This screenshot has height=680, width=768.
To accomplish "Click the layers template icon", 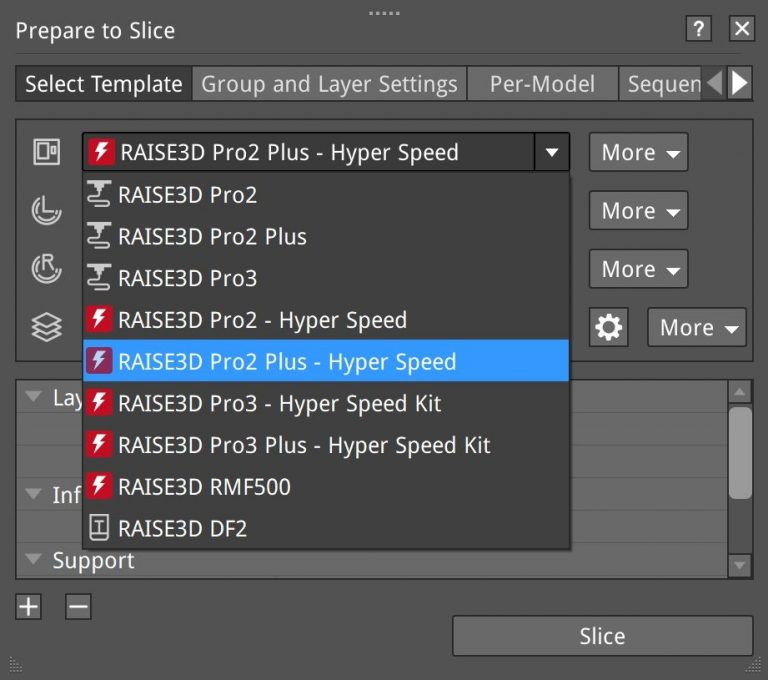I will tap(46, 327).
